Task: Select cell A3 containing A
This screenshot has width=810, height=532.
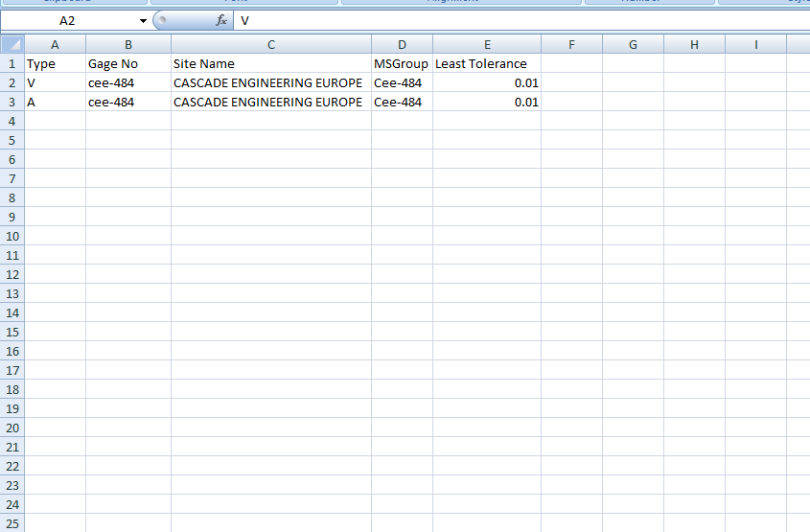Action: point(55,102)
